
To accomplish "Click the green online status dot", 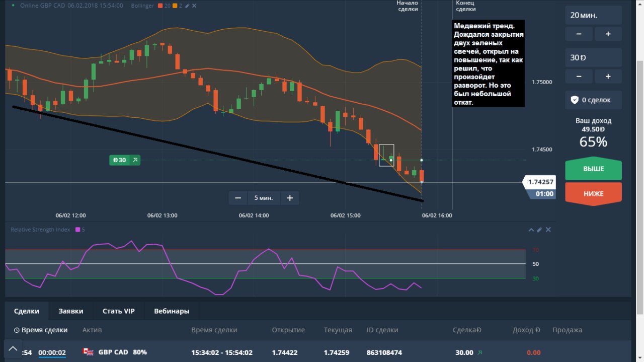I will pyautogui.click(x=14, y=6).
